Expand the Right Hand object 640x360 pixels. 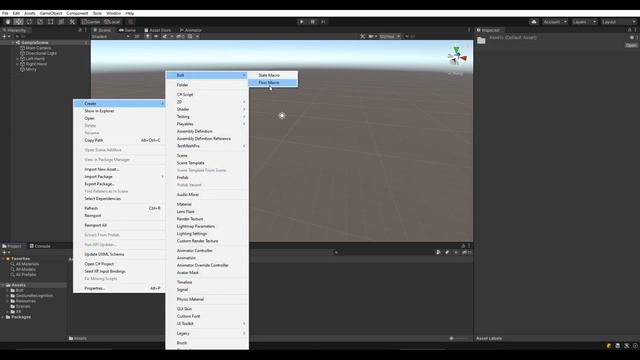(17, 64)
